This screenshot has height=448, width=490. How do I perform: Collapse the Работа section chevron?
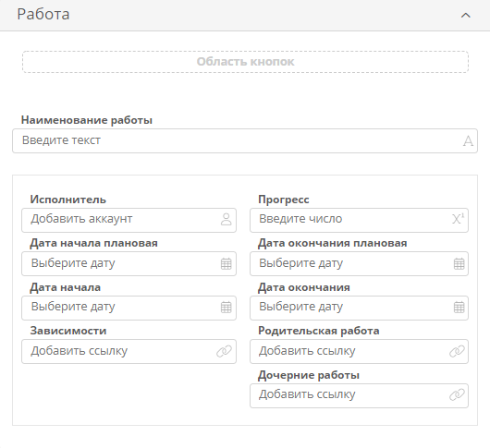pyautogui.click(x=465, y=15)
